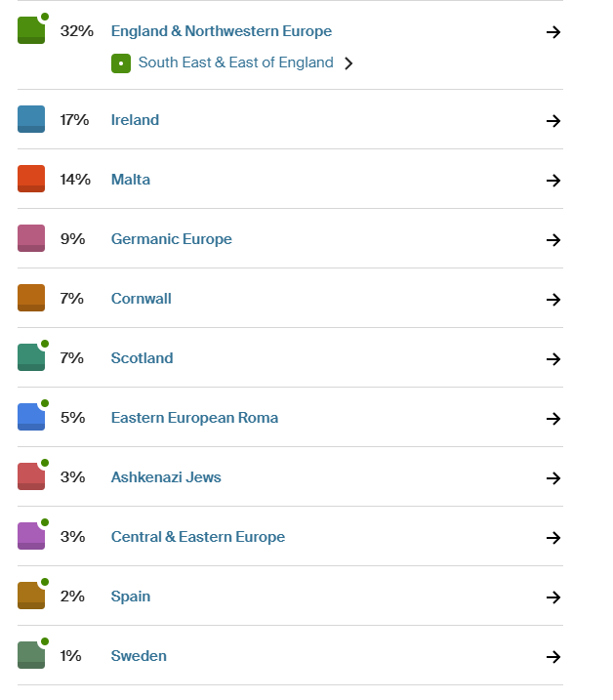Click the arrow icon next to Malta
613x700 pixels.
click(x=553, y=181)
